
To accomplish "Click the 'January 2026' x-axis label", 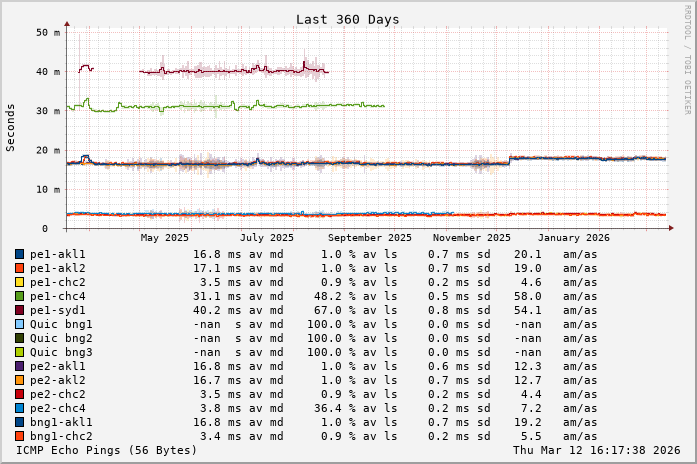I will point(574,238).
